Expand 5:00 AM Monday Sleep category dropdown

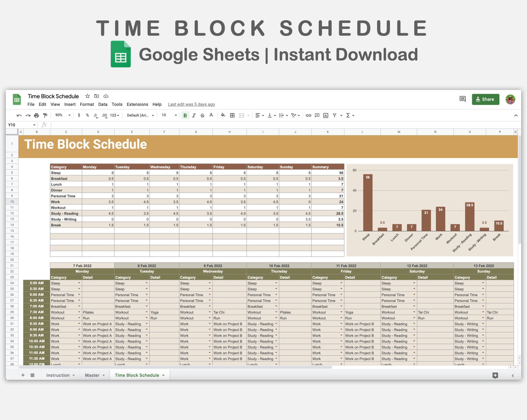tap(79, 283)
